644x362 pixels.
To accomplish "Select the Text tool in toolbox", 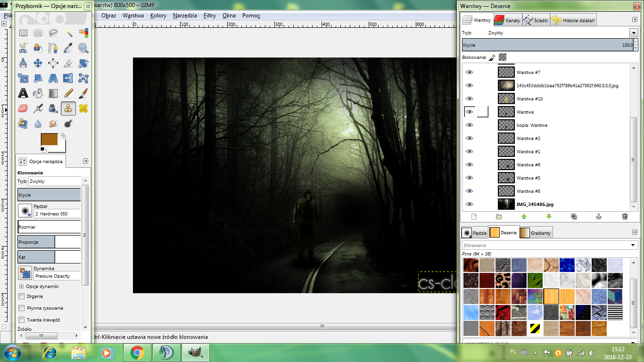I will pos(23,93).
